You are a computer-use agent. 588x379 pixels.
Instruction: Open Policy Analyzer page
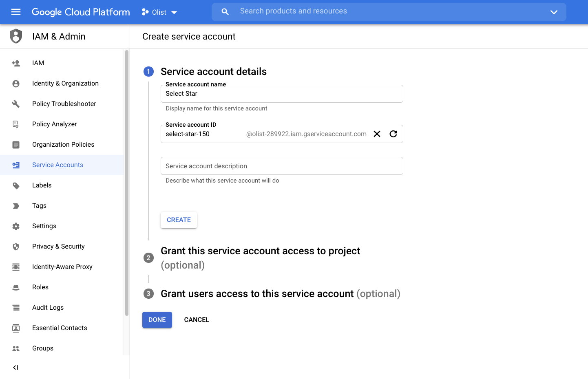(x=62, y=124)
